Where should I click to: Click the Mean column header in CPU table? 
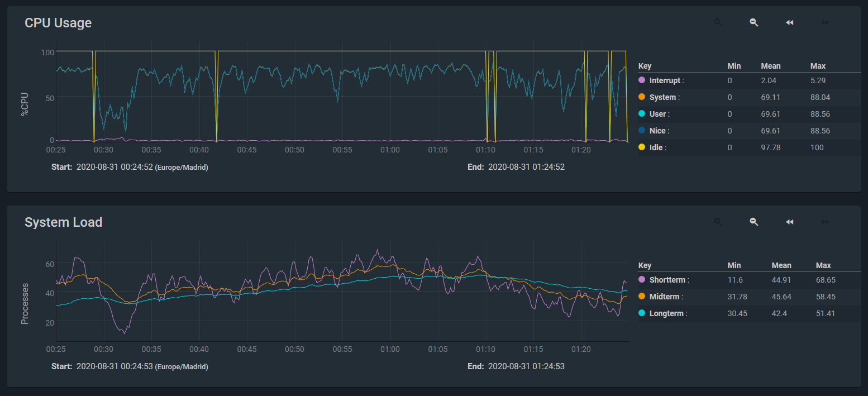click(x=771, y=66)
